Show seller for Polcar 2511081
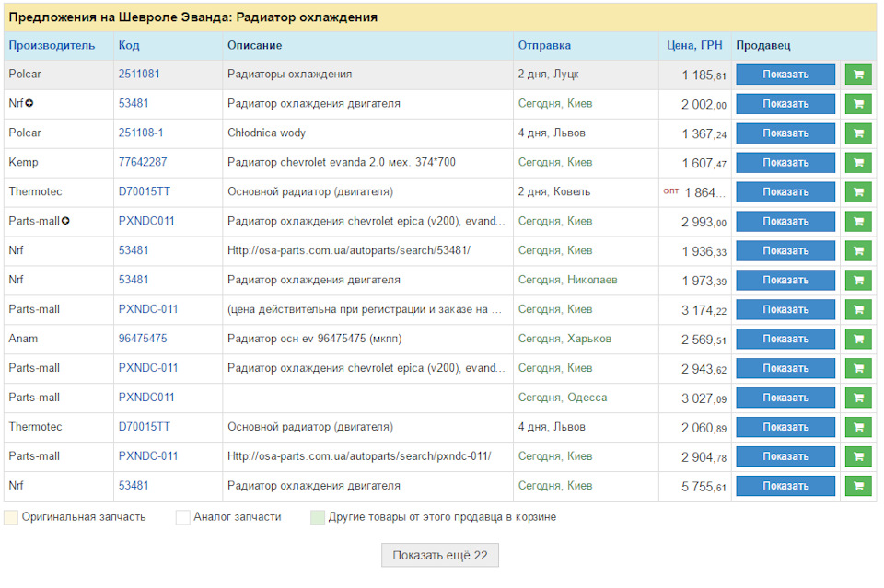The image size is (884, 588). 785,75
